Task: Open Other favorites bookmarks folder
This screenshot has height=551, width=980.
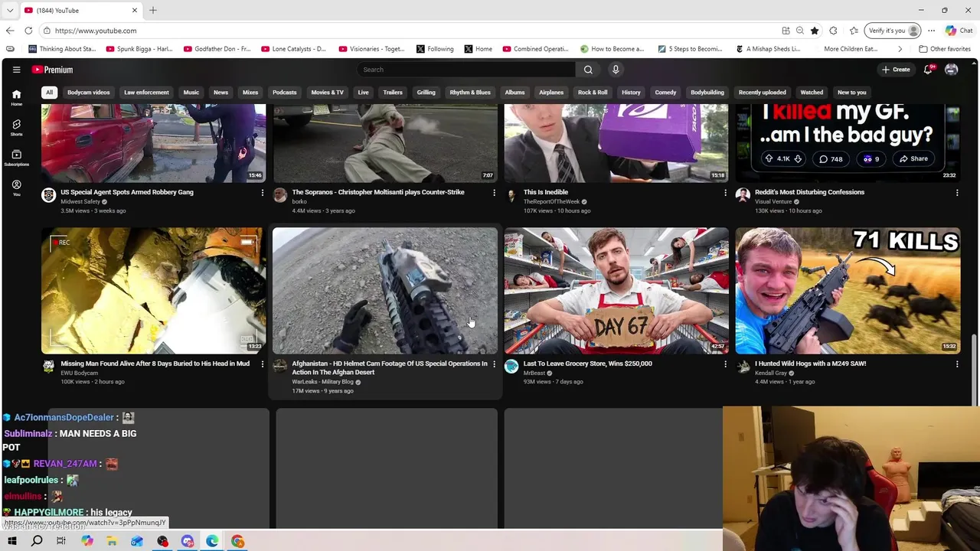Action: pyautogui.click(x=945, y=49)
